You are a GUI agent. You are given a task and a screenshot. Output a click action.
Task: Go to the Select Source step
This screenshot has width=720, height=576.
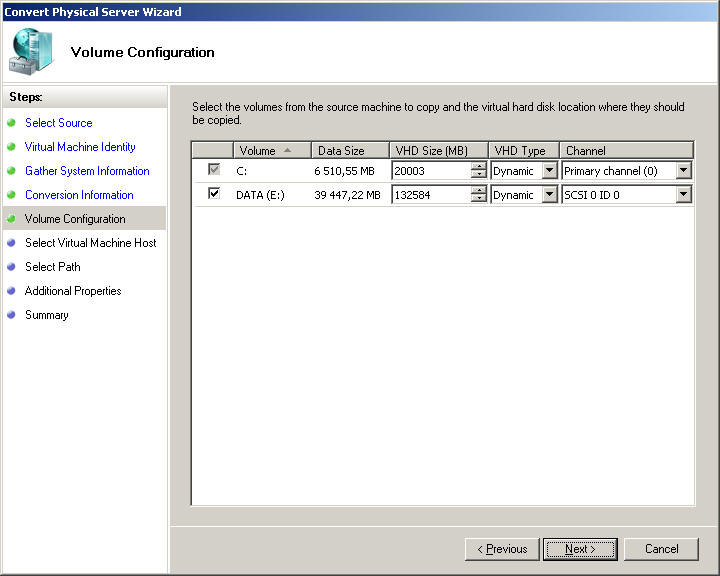coord(59,123)
